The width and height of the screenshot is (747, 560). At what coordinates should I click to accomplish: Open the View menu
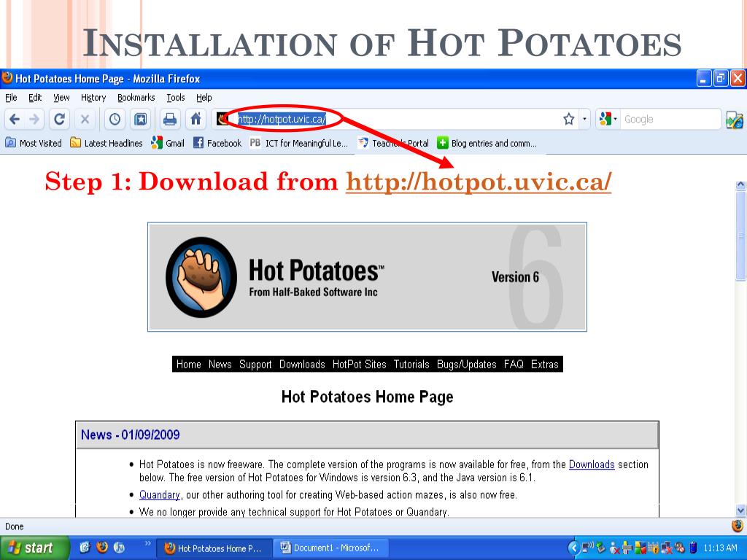coord(61,98)
